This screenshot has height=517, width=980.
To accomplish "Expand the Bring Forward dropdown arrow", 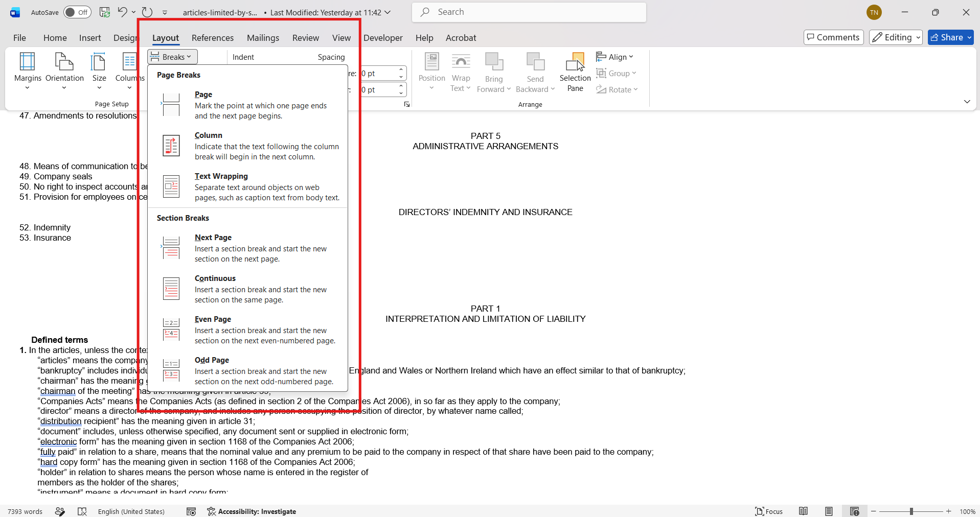I will pyautogui.click(x=509, y=89).
